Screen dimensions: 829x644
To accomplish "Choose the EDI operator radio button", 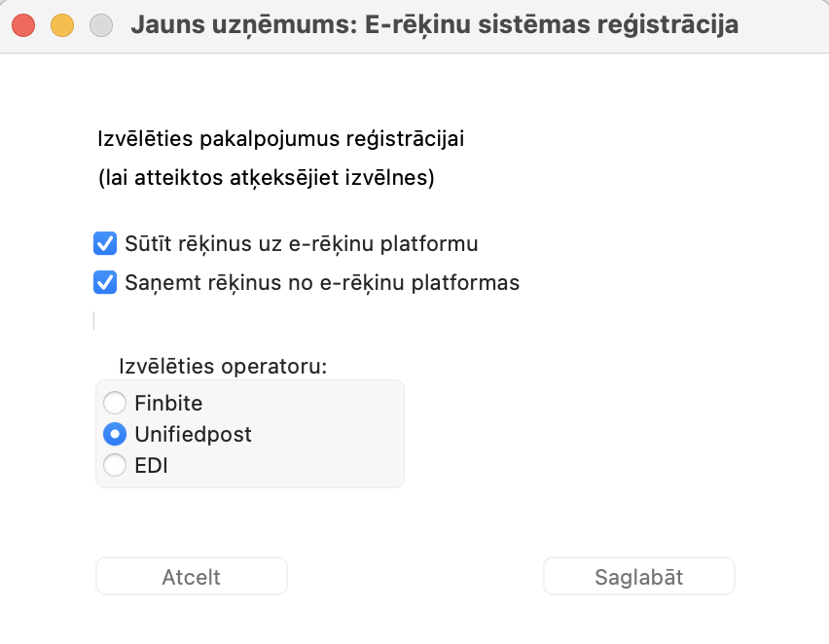I will 115,465.
